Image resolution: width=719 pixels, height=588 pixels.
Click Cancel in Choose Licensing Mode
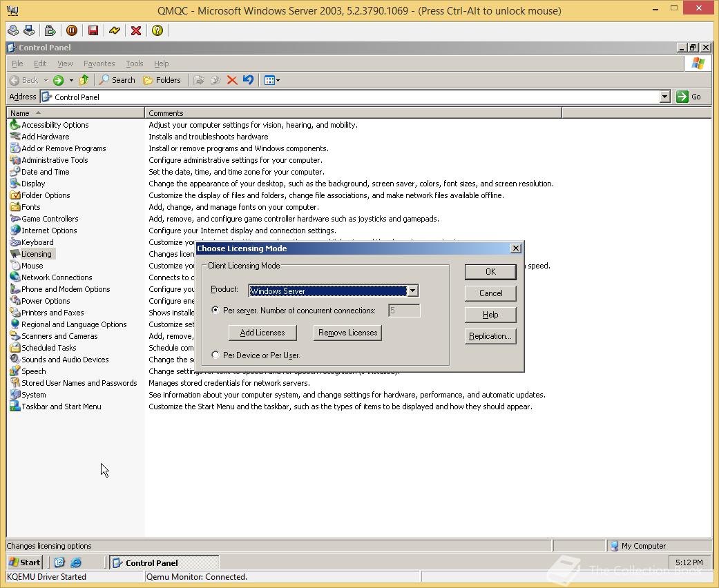tap(490, 293)
